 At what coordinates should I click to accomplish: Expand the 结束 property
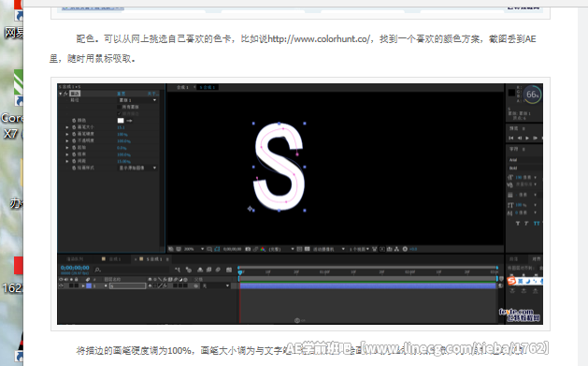pos(67,154)
